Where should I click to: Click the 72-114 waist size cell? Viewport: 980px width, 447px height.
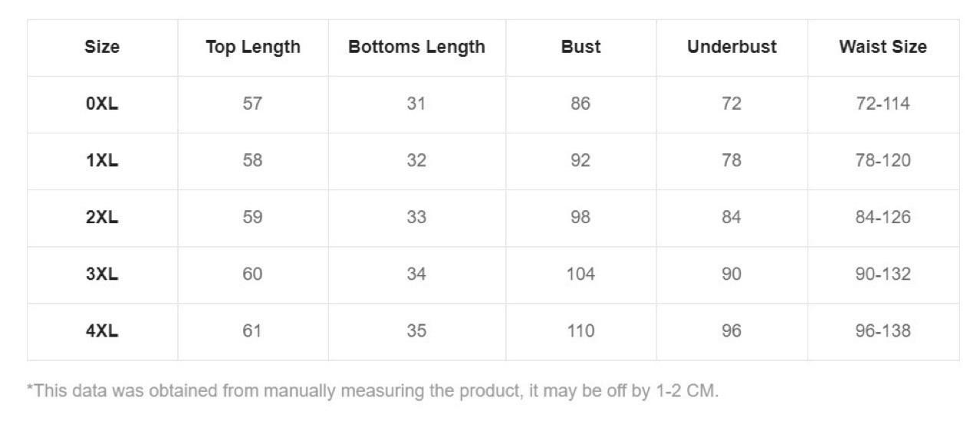point(883,104)
